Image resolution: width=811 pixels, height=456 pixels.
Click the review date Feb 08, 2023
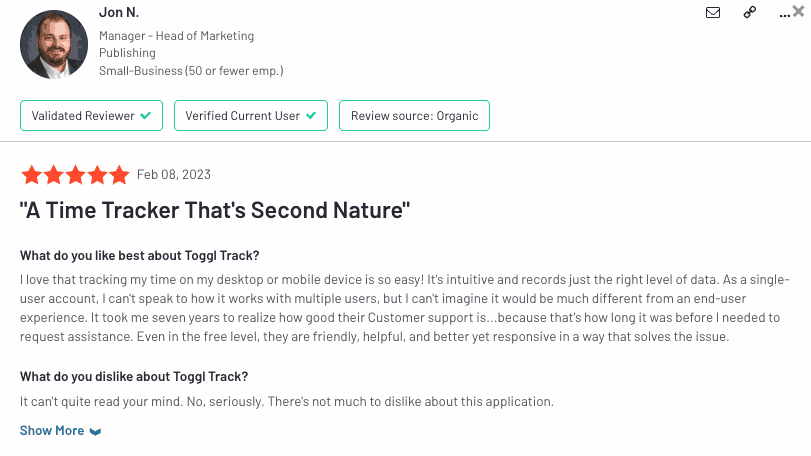174,175
